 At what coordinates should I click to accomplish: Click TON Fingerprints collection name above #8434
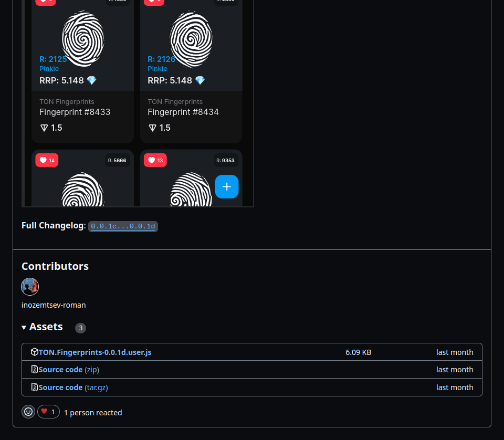(175, 101)
